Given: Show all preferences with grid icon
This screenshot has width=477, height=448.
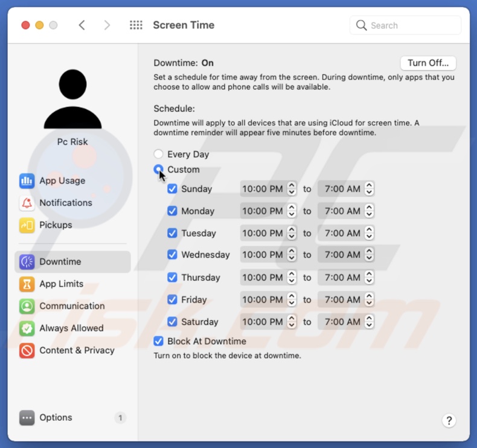Looking at the screenshot, I should [x=136, y=25].
